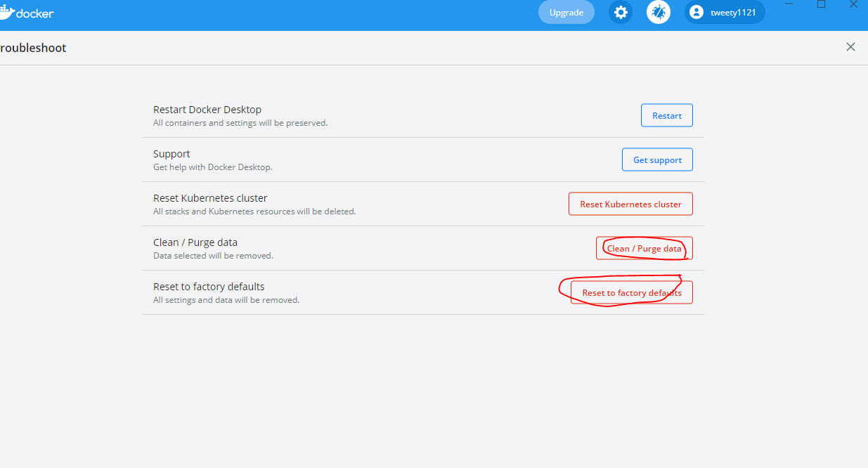Select the Restart Docker Desktop label
The height and width of the screenshot is (468, 868).
tap(207, 110)
